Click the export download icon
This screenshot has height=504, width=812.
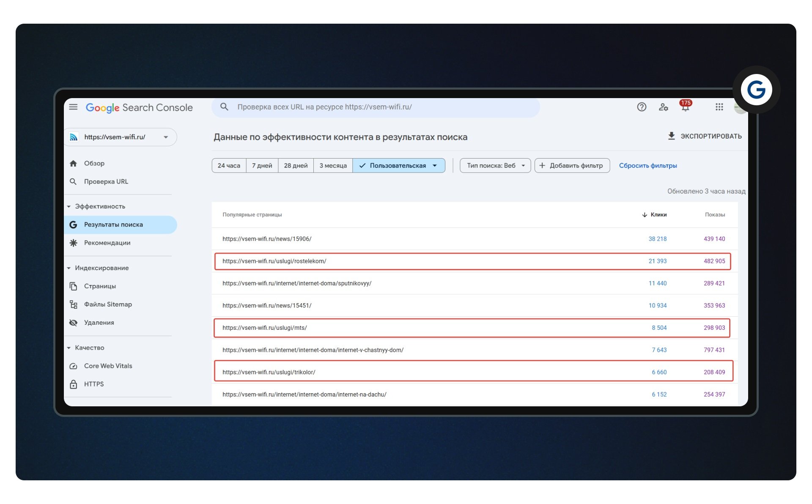671,136
